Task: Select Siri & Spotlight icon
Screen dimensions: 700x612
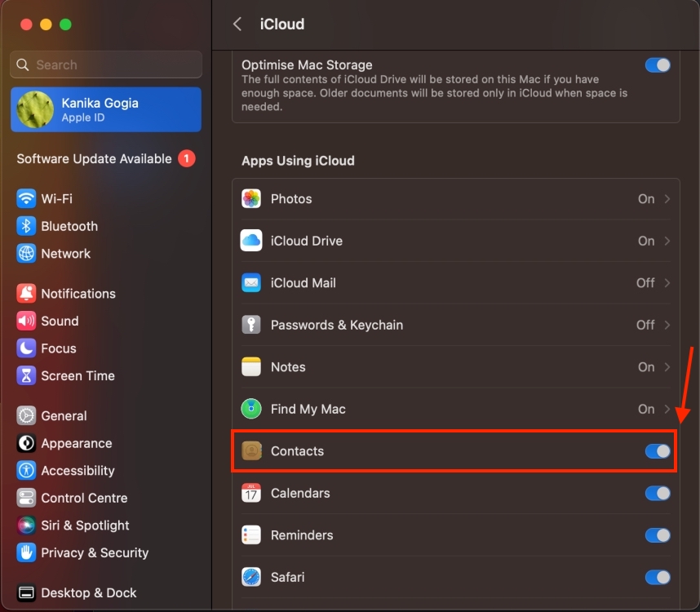Action: click(26, 526)
